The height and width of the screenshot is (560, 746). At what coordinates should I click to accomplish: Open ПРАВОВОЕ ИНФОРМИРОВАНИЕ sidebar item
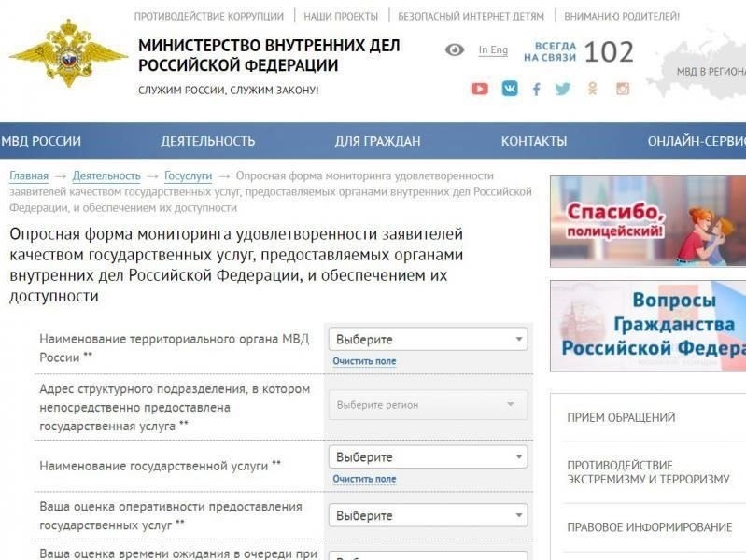[x=650, y=527]
